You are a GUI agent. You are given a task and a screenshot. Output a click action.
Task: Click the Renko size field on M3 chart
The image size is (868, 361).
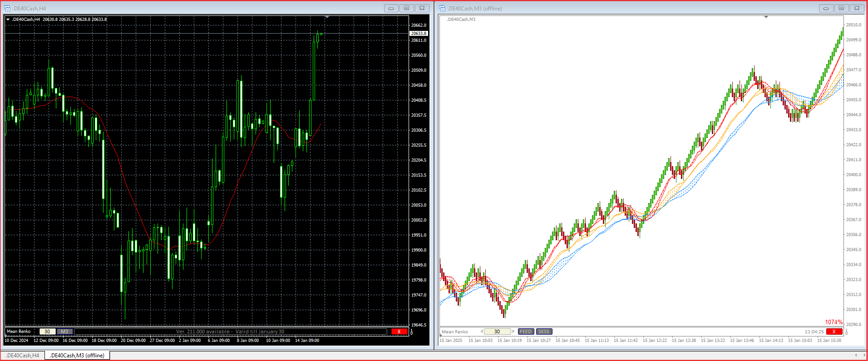pyautogui.click(x=497, y=331)
